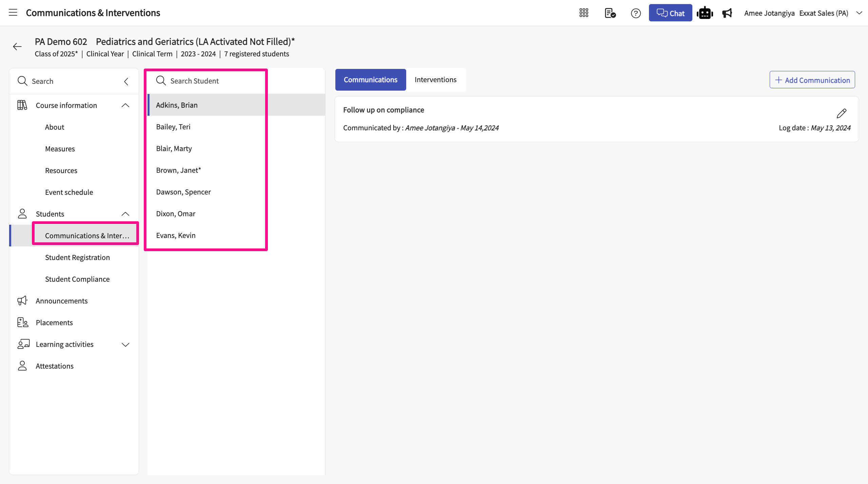Screen dimensions: 868x484
Task: Open the Chat button
Action: [670, 13]
